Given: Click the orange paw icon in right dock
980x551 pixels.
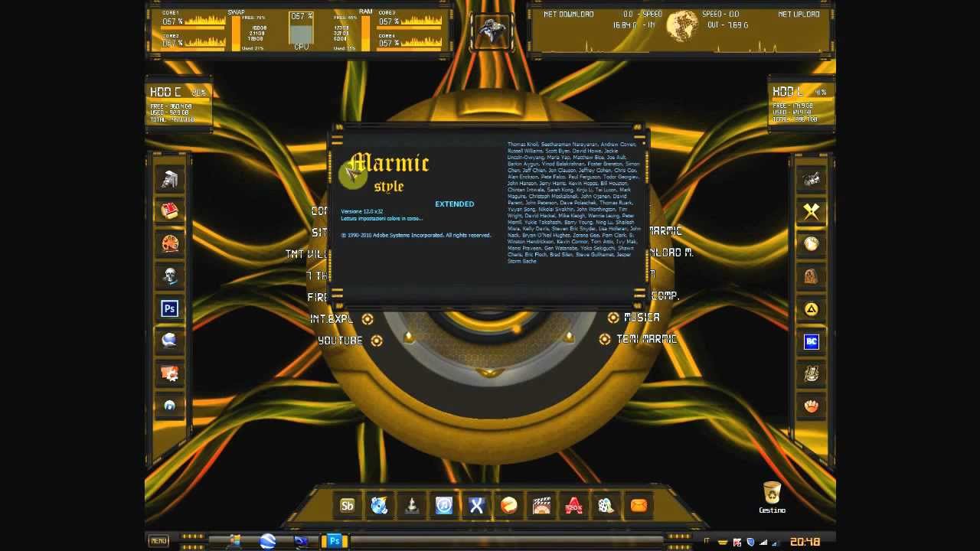Looking at the screenshot, I should click(812, 406).
